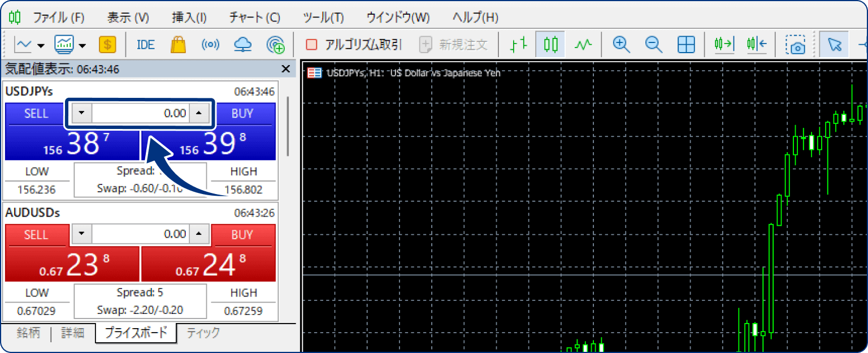Open the VPS cloud hosting icon

coord(242,44)
